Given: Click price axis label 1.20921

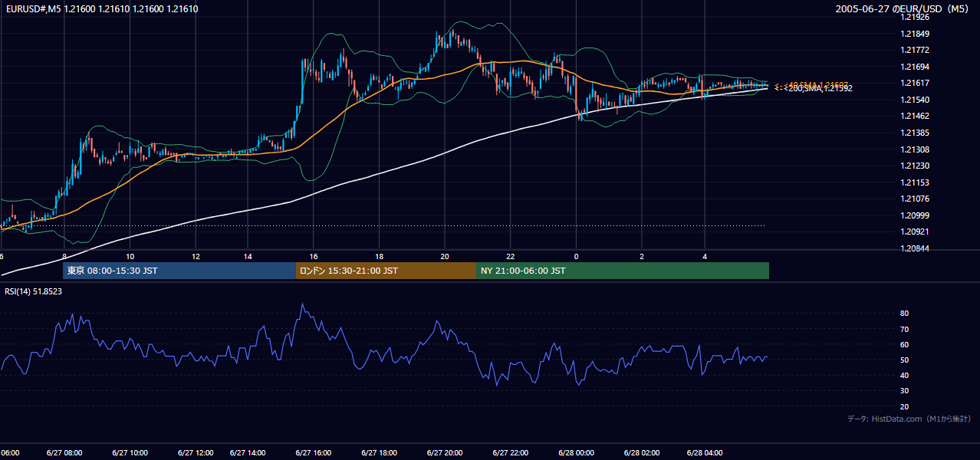Looking at the screenshot, I should pos(915,232).
